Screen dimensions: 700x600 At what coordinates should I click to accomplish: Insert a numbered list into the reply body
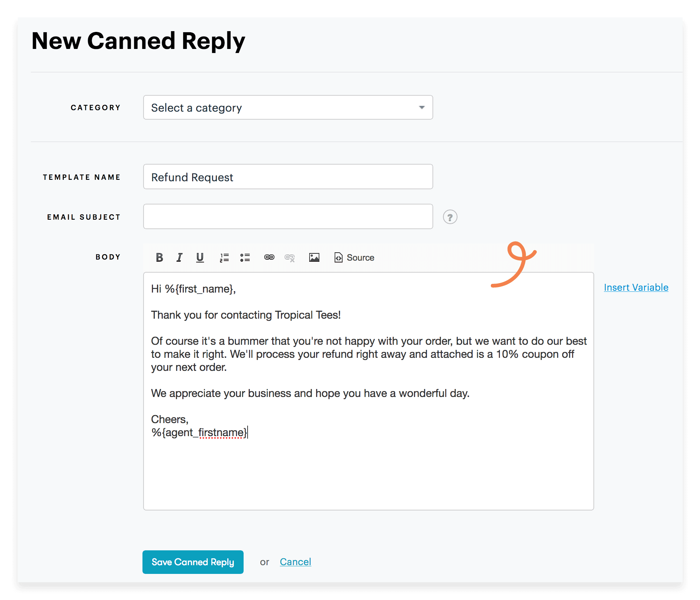(224, 257)
